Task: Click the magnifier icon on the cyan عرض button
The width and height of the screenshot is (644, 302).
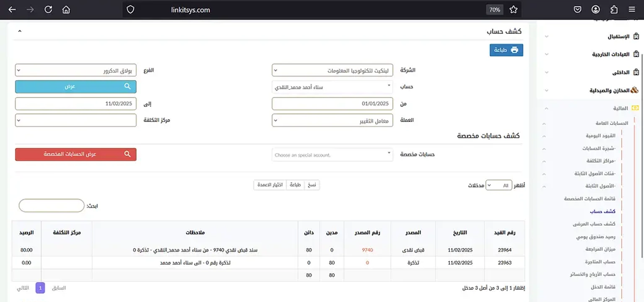Action: click(127, 86)
